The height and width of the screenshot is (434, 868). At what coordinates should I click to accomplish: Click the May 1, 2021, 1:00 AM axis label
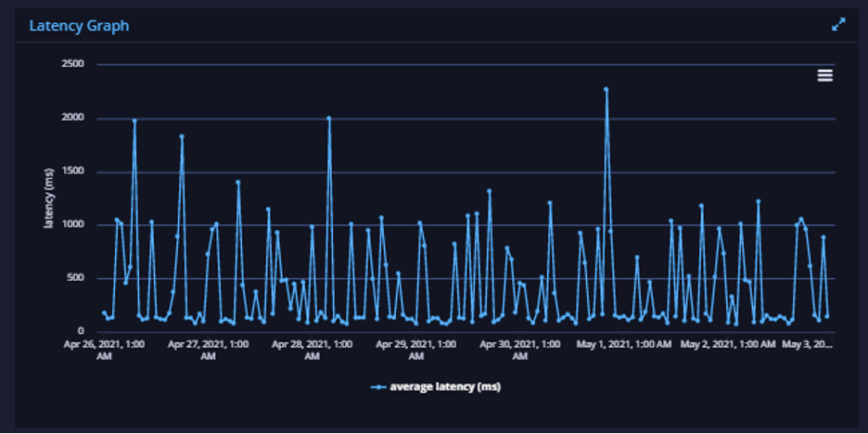pos(624,344)
